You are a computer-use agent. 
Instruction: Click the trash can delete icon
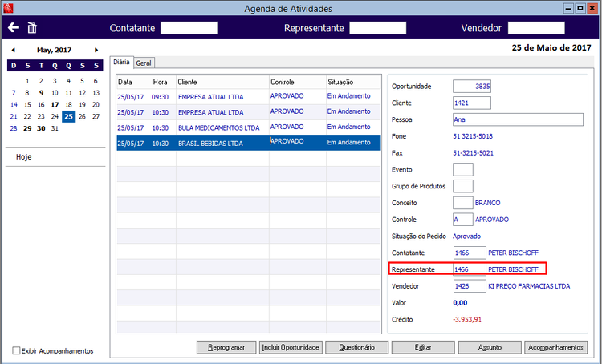pos(32,27)
